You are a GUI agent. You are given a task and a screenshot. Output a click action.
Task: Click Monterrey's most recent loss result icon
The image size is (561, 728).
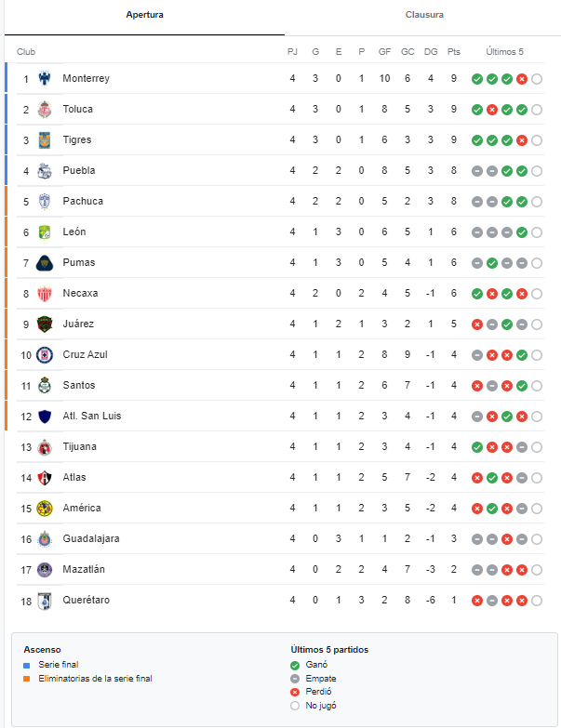[x=522, y=79]
